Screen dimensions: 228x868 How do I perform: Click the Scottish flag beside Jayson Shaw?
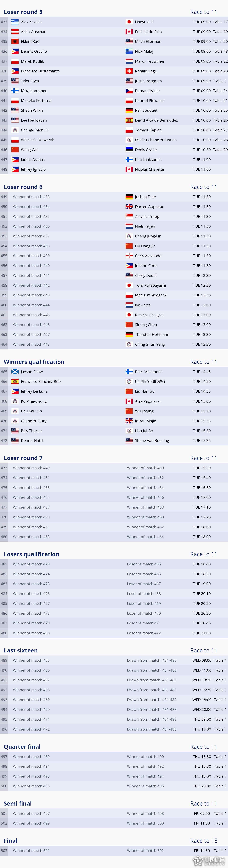(x=15, y=372)
